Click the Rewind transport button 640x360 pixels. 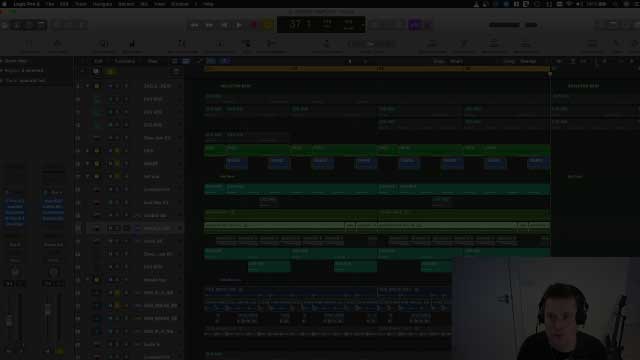[x=195, y=25]
